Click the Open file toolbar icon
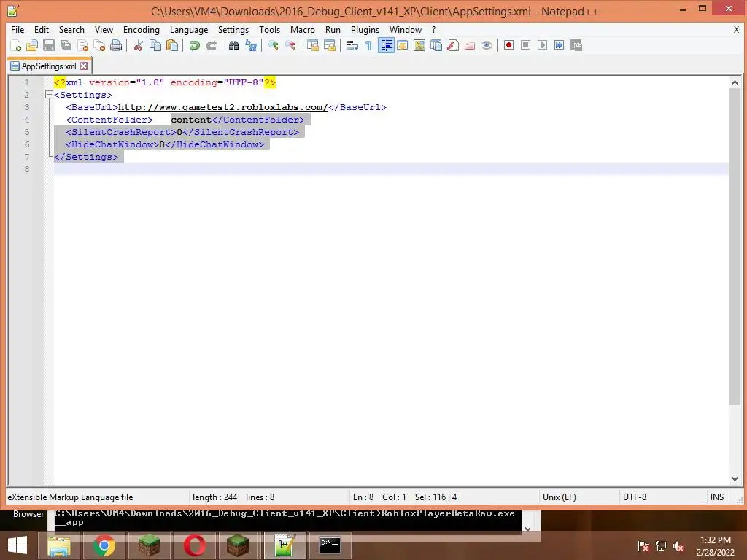 32,45
